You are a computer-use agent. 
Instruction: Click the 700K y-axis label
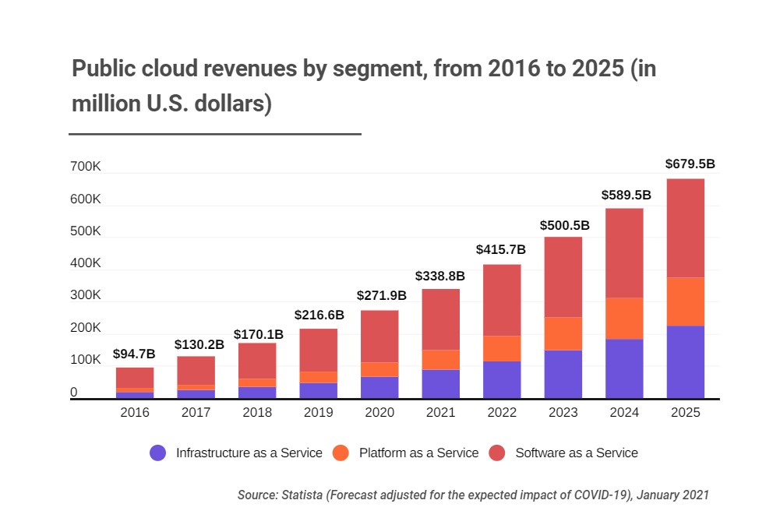pos(86,166)
